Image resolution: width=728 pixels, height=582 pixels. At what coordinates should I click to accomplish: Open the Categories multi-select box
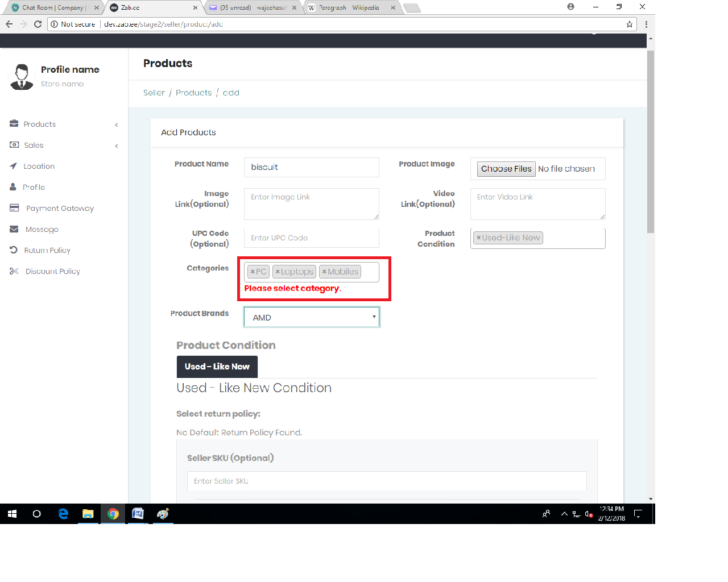pyautogui.click(x=312, y=272)
